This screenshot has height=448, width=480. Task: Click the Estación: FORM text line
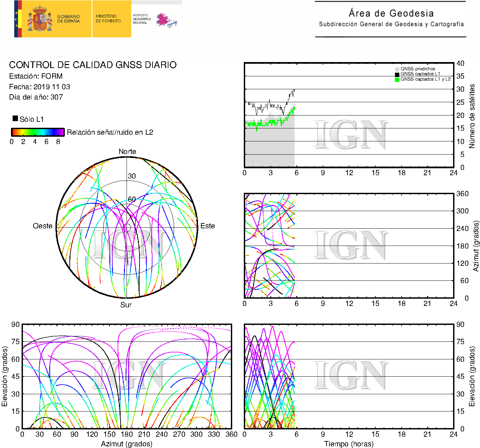pos(36,76)
